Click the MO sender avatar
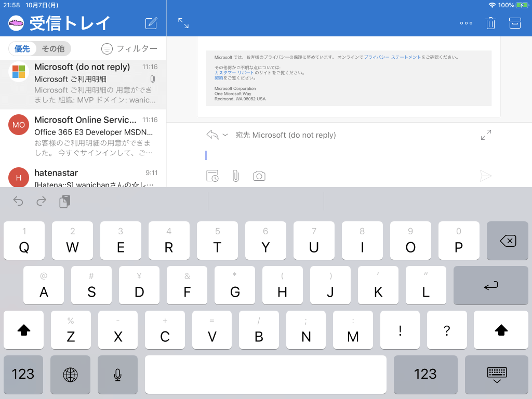532x399 pixels. [19, 125]
